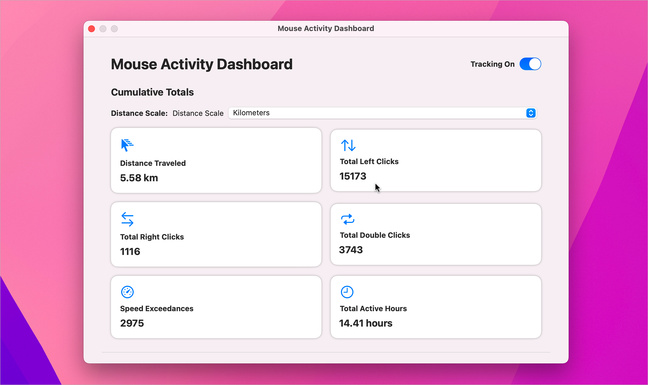Viewport: 648px width, 385px height.
Task: Select the 14.41 hours value
Action: click(x=366, y=323)
